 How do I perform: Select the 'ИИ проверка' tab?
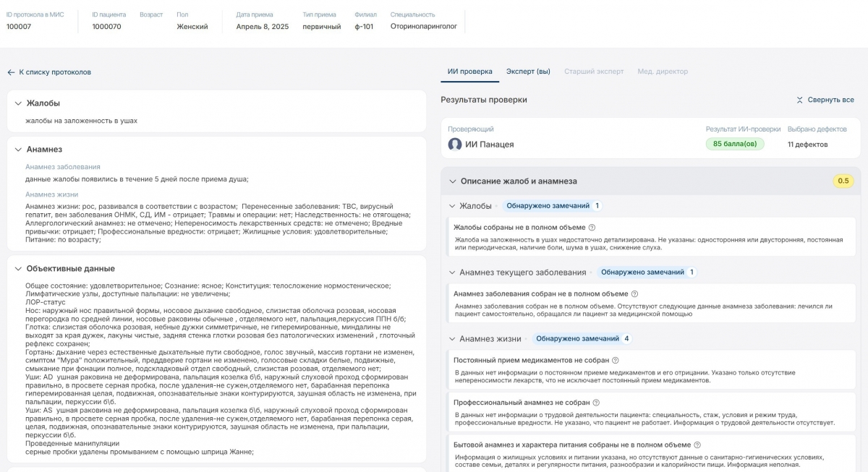point(469,72)
